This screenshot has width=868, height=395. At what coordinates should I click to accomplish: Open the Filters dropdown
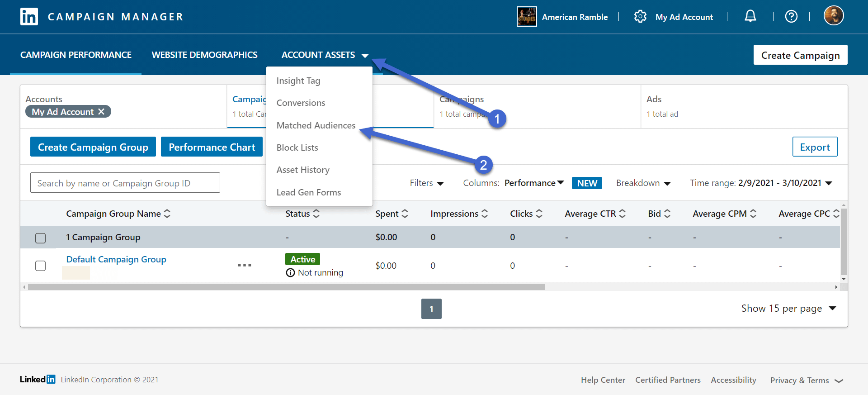click(x=427, y=183)
